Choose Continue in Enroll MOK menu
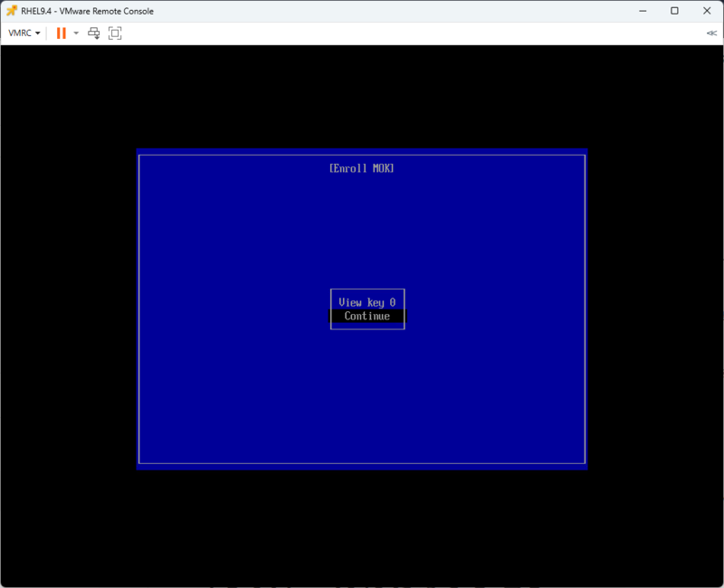This screenshot has width=724, height=588. click(x=367, y=316)
